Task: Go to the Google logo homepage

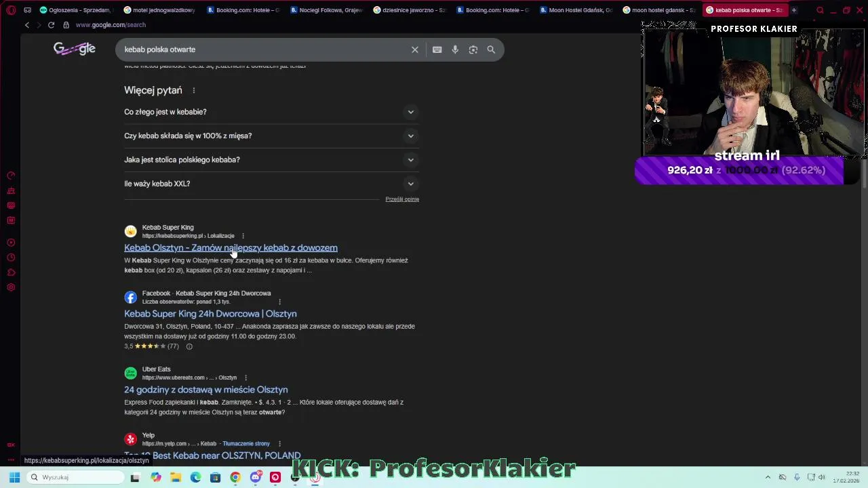Action: 75,49
